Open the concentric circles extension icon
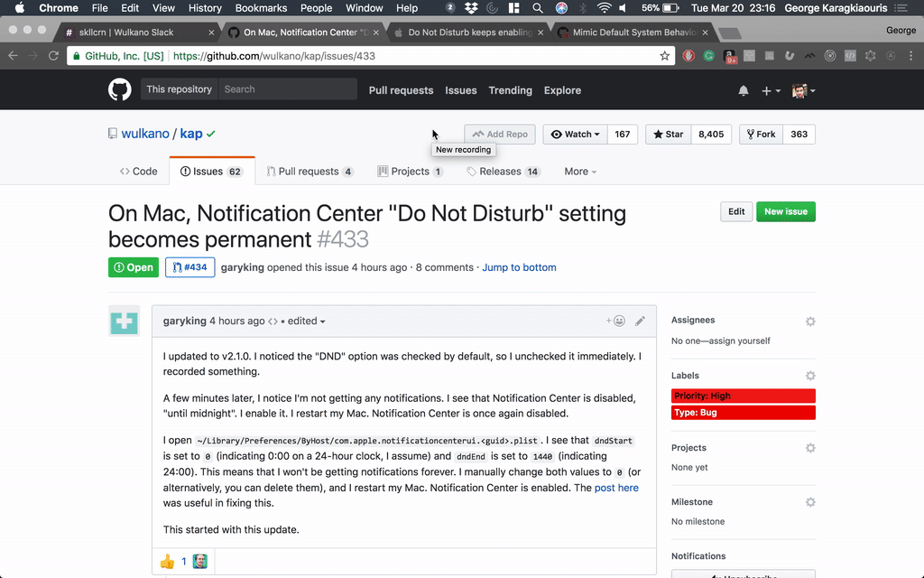The height and width of the screenshot is (578, 924). point(830,56)
